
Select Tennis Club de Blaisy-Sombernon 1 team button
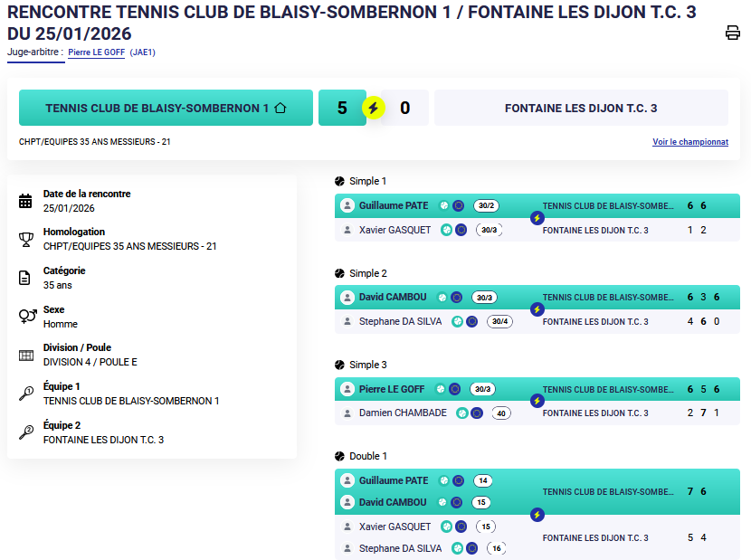[x=166, y=108]
